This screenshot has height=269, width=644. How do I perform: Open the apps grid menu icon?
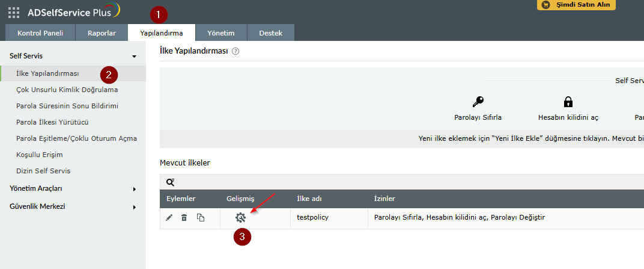(x=14, y=13)
